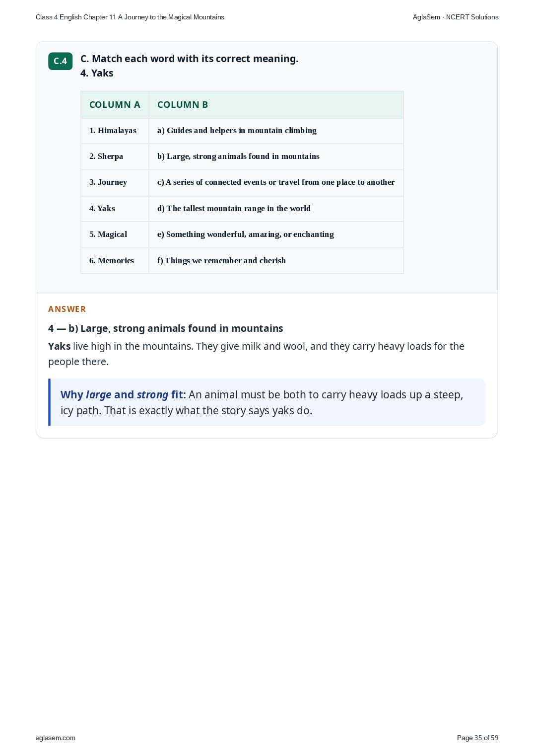The width and height of the screenshot is (534, 756).
Task: Select the COLUMN B header cell
Action: pyautogui.click(x=276, y=105)
